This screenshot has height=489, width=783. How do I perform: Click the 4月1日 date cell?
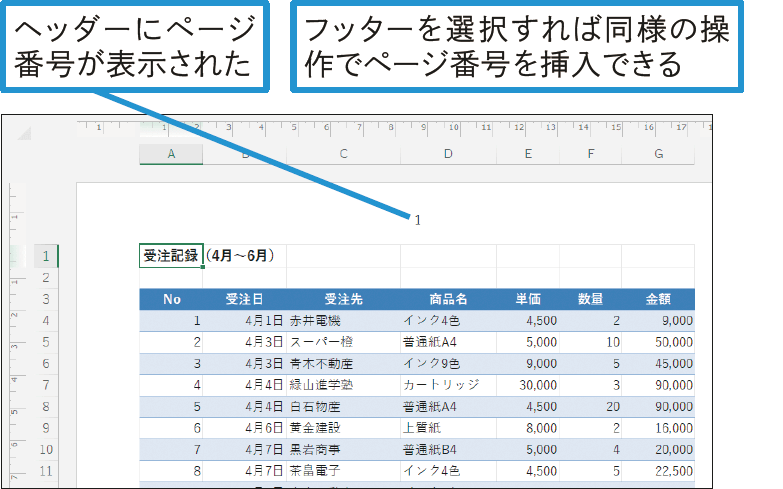(245, 321)
